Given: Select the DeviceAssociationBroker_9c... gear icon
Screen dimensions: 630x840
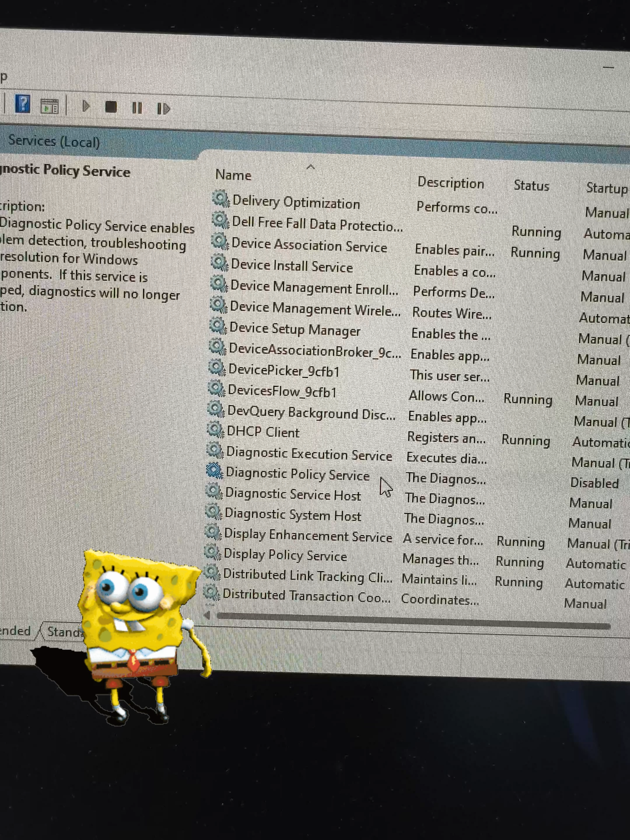Looking at the screenshot, I should click(x=218, y=346).
